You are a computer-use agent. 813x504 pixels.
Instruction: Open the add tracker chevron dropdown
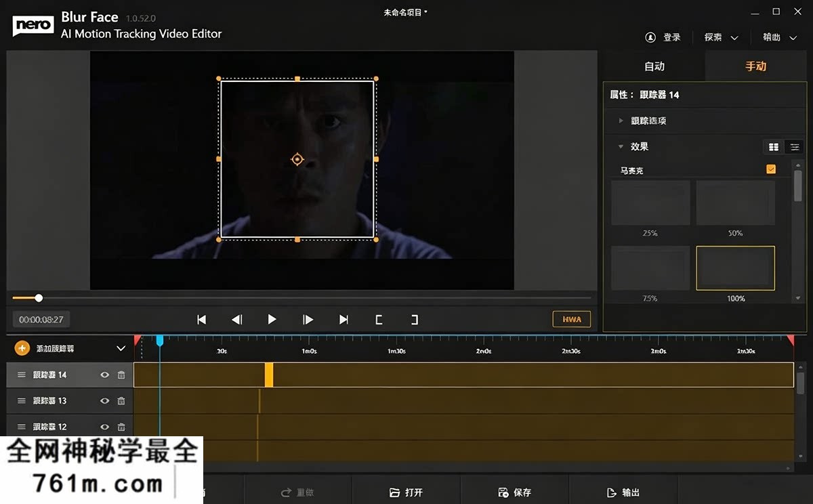point(121,348)
